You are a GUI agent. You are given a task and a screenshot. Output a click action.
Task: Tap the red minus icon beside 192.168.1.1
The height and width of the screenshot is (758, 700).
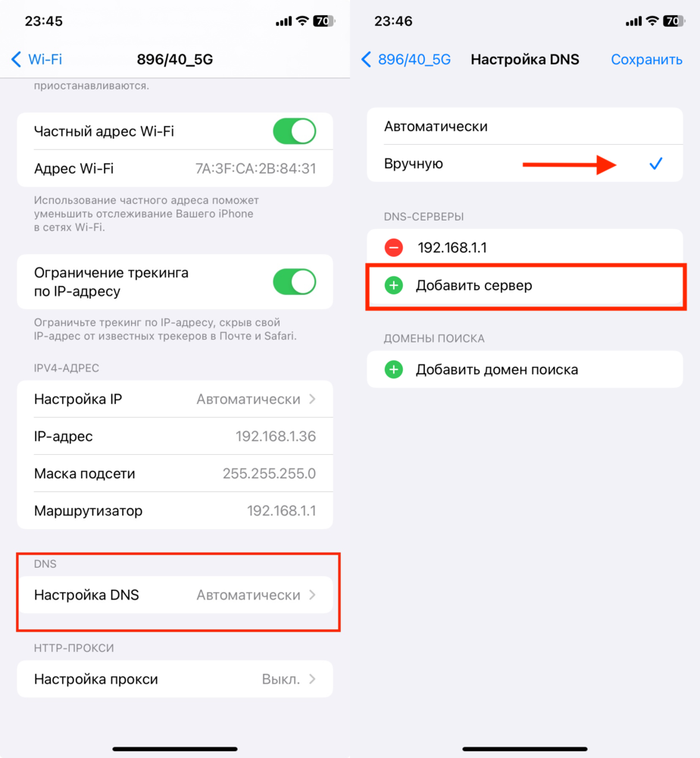click(x=394, y=248)
